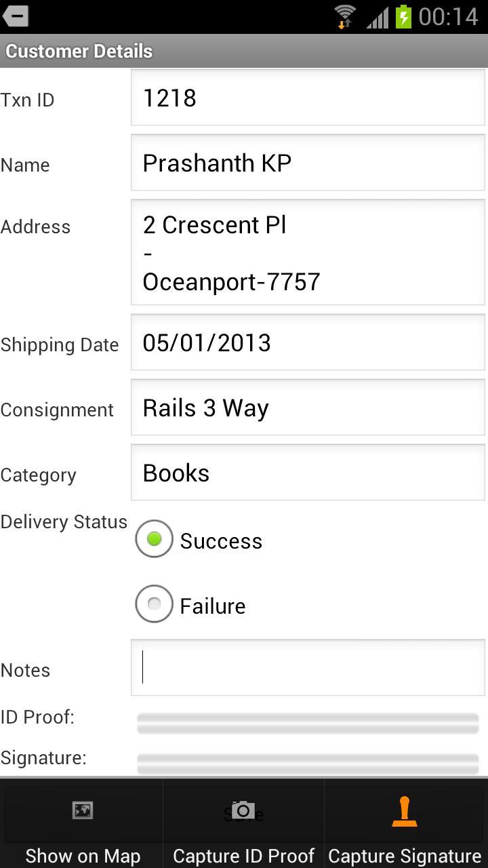Click the Notes text field
The image size is (488, 868).
coord(308,668)
